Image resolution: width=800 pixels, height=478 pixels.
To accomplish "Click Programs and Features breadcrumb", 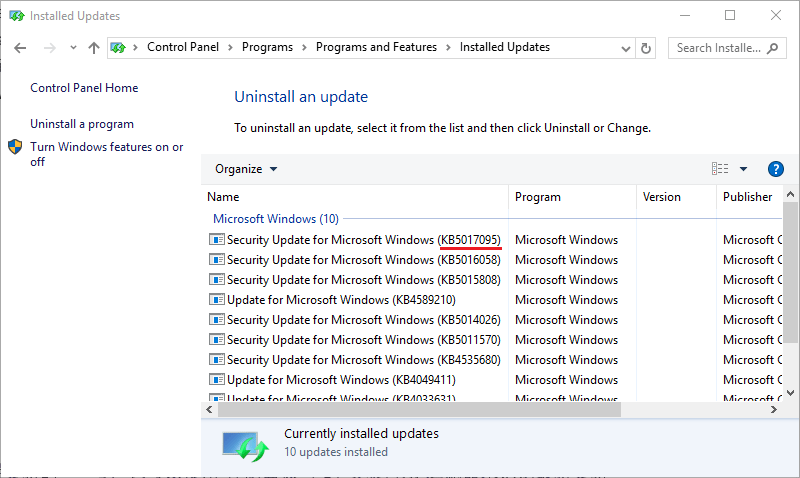I will pos(376,47).
